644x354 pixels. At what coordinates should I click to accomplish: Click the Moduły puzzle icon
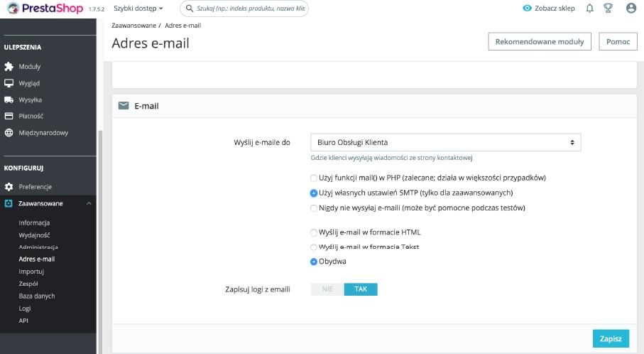(9, 67)
